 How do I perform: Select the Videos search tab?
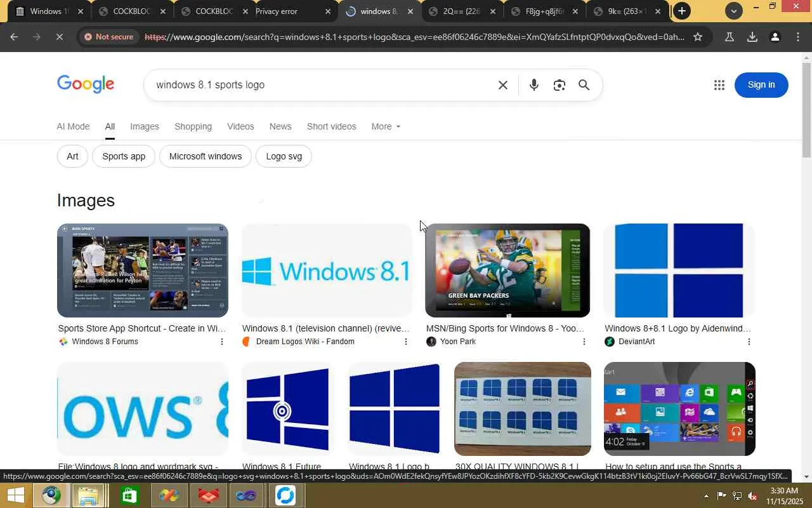240,126
